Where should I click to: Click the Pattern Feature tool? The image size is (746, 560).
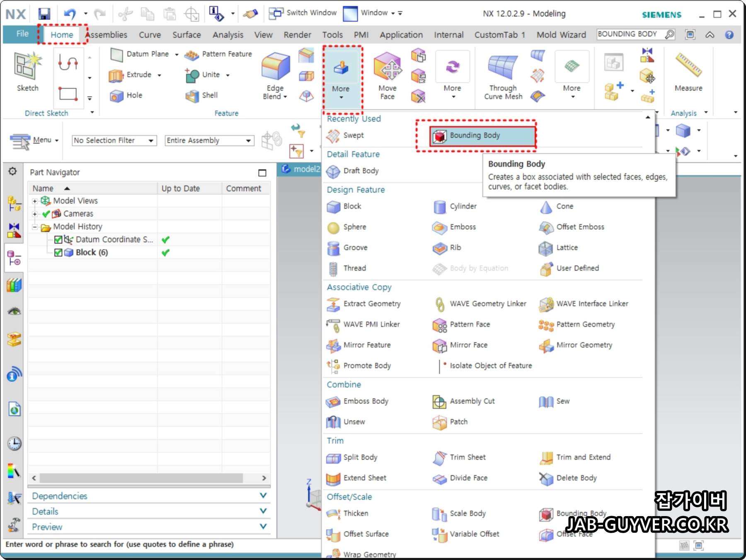point(218,54)
